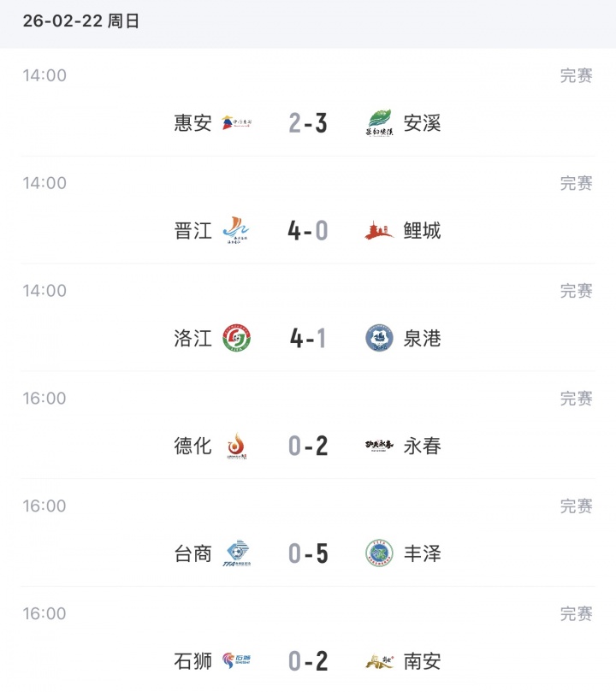The height and width of the screenshot is (692, 616).
Task: Tap the 丰泽 round team badge
Action: pyautogui.click(x=379, y=554)
